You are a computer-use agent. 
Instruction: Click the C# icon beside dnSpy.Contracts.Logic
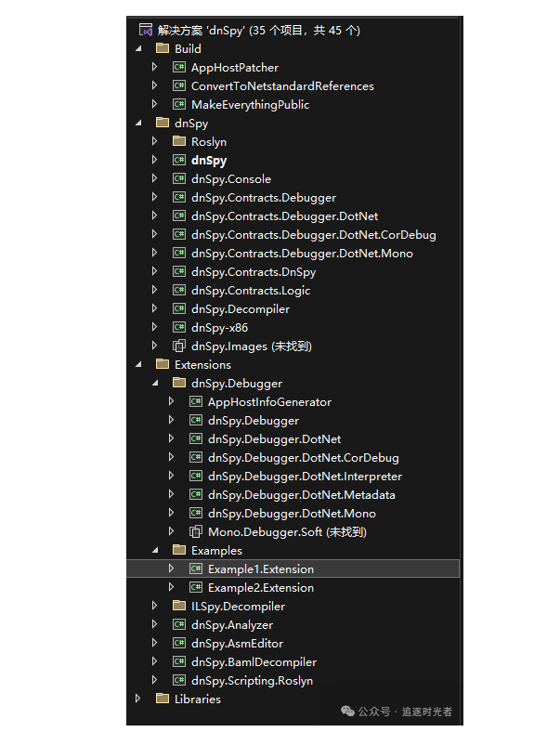pos(179,290)
